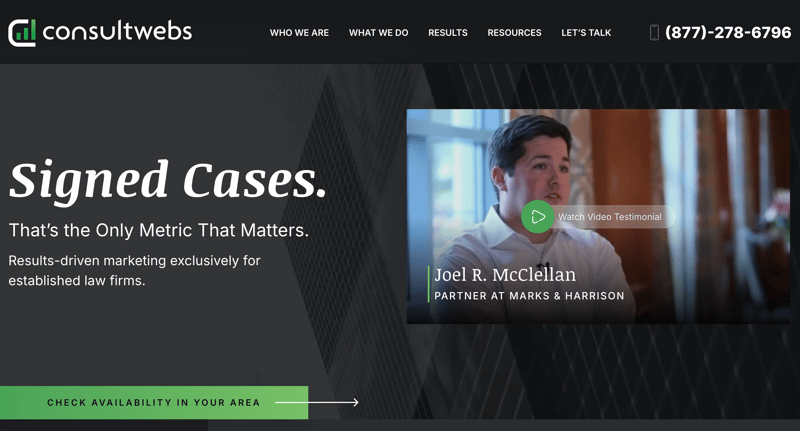Click the Results-driven marketing description text

[x=134, y=270]
